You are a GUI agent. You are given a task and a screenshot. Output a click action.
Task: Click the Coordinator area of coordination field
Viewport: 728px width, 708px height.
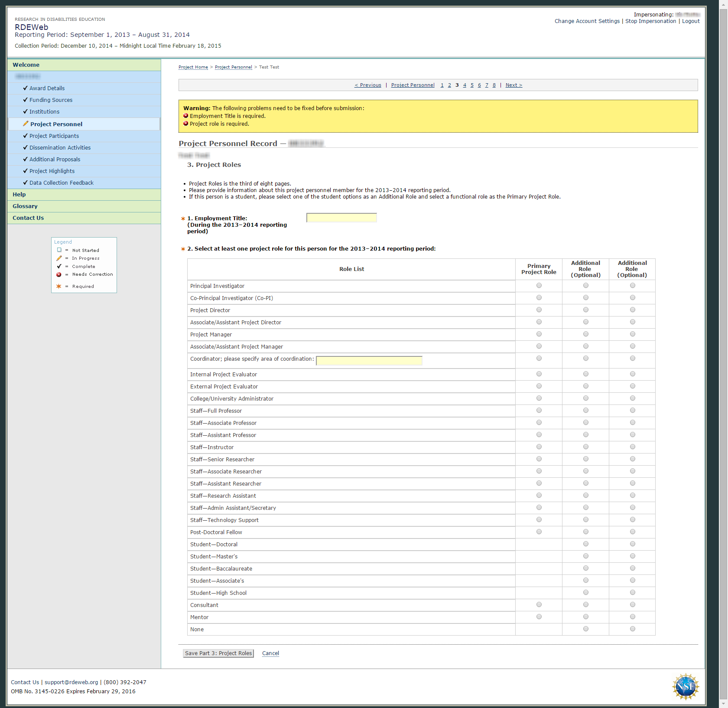click(369, 361)
